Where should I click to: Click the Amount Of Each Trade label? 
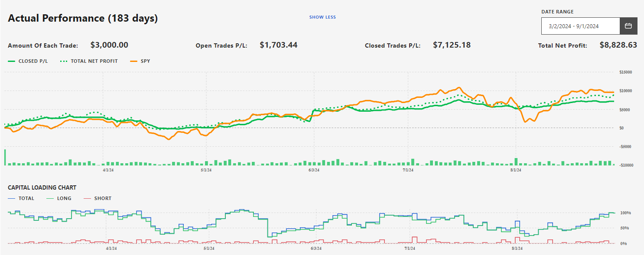pyautogui.click(x=43, y=45)
